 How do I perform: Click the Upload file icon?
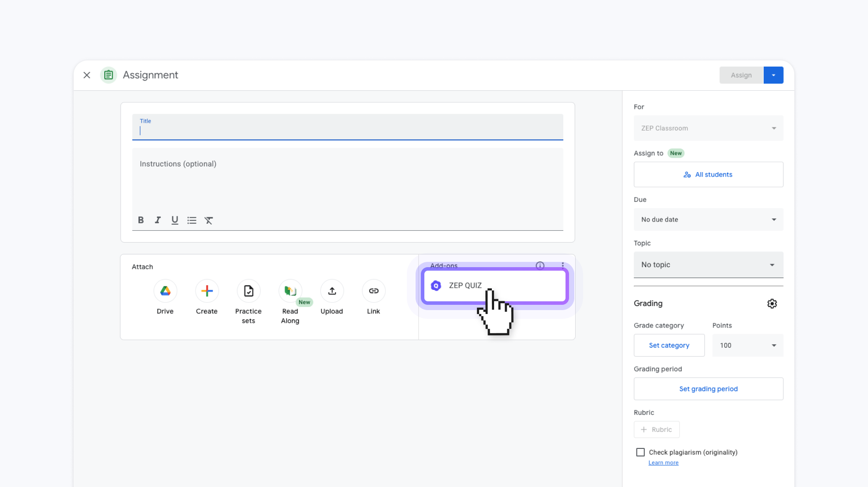tap(332, 291)
